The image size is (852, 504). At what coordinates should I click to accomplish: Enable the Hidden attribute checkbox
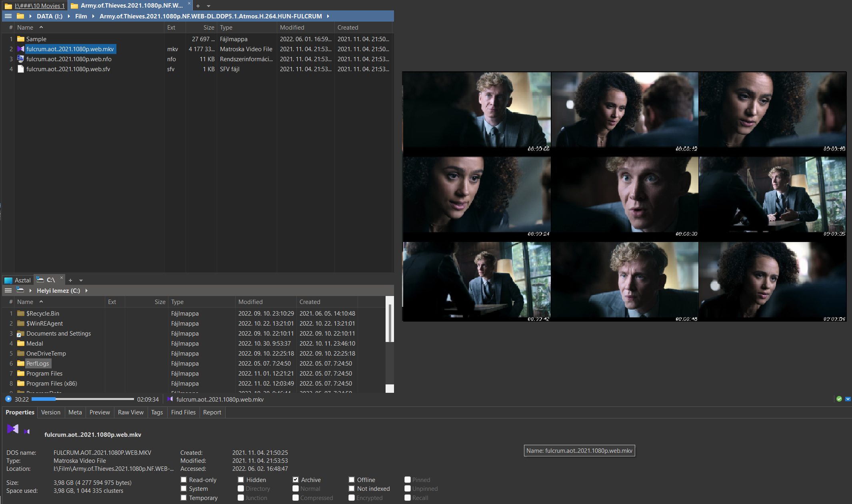241,480
